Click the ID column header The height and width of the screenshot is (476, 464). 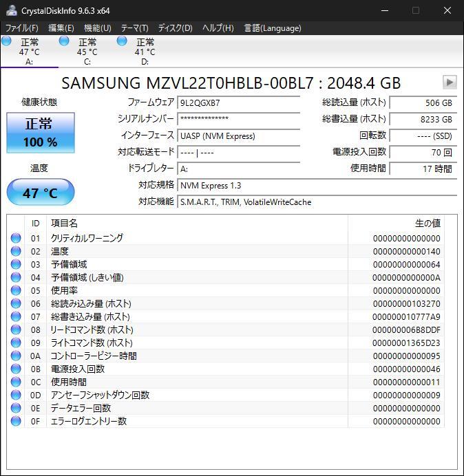click(36, 224)
